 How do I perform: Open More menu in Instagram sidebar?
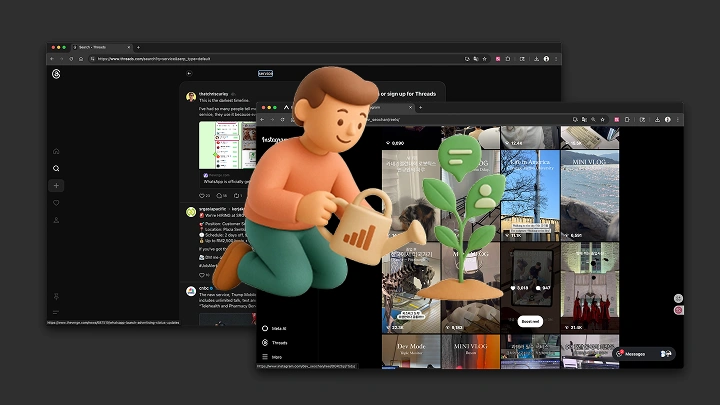pos(272,357)
